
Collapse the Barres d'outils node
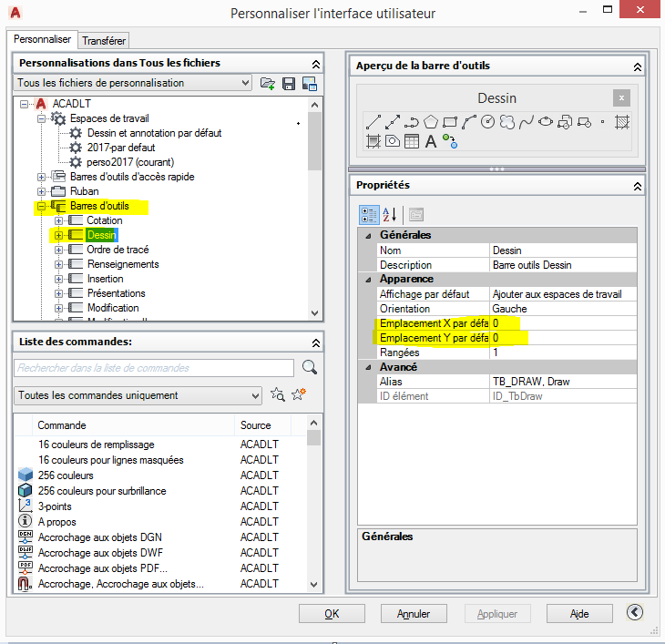point(41,207)
